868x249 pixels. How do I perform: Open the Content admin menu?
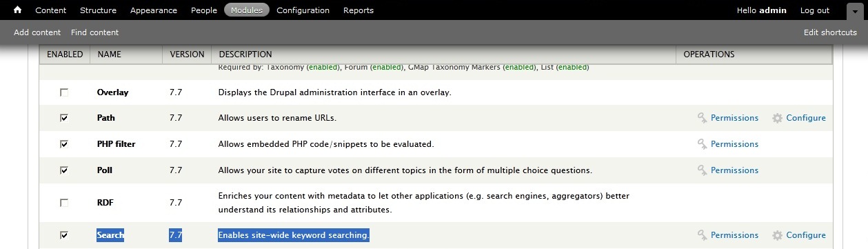coord(51,10)
